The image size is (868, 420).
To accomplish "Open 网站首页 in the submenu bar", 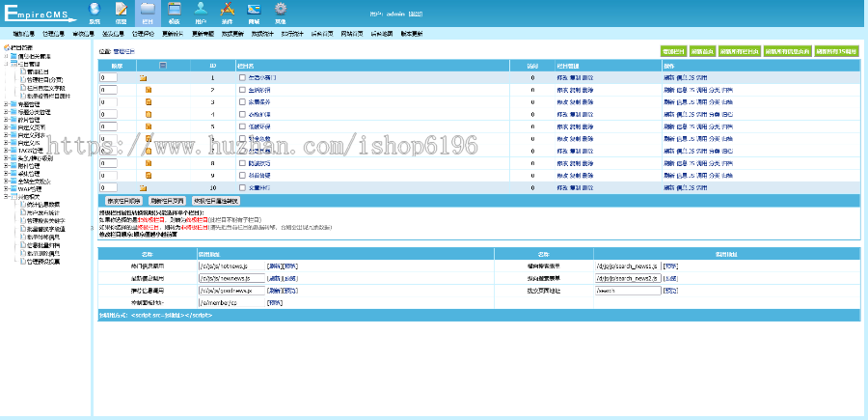I will click(x=351, y=34).
